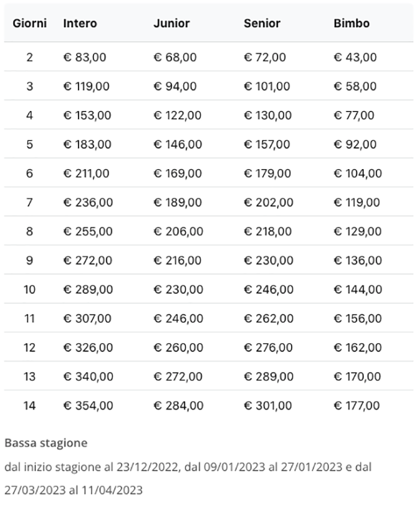Click the Senior price € 130,00

pos(268,115)
